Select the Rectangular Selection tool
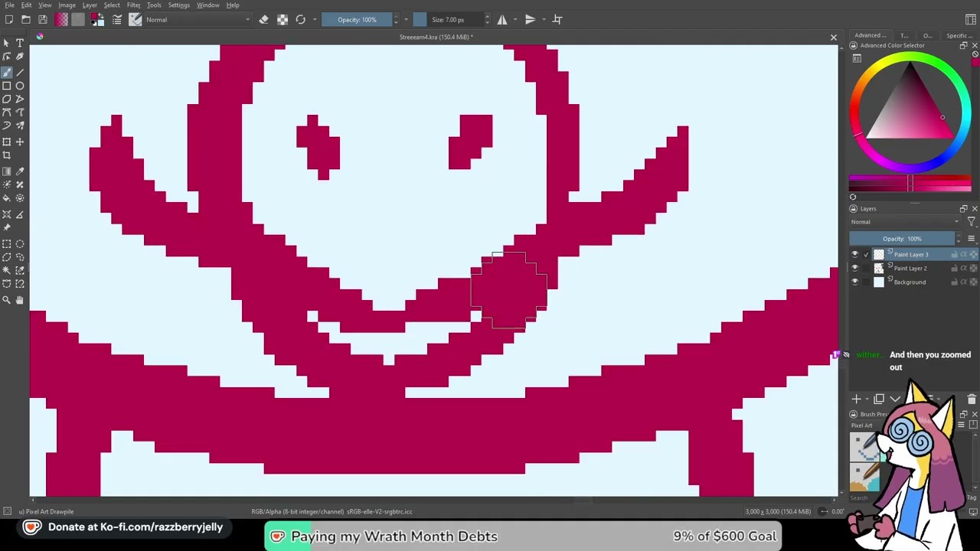This screenshot has width=980, height=551. [x=7, y=243]
